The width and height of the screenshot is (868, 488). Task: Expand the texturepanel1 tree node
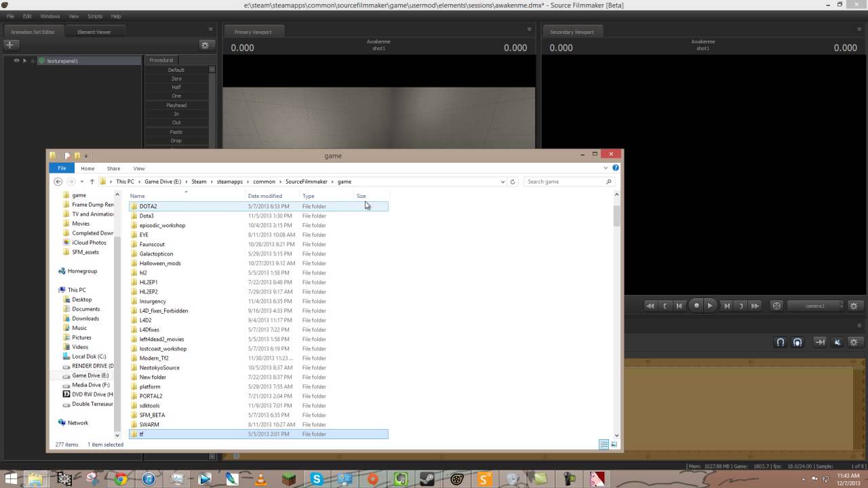point(33,61)
